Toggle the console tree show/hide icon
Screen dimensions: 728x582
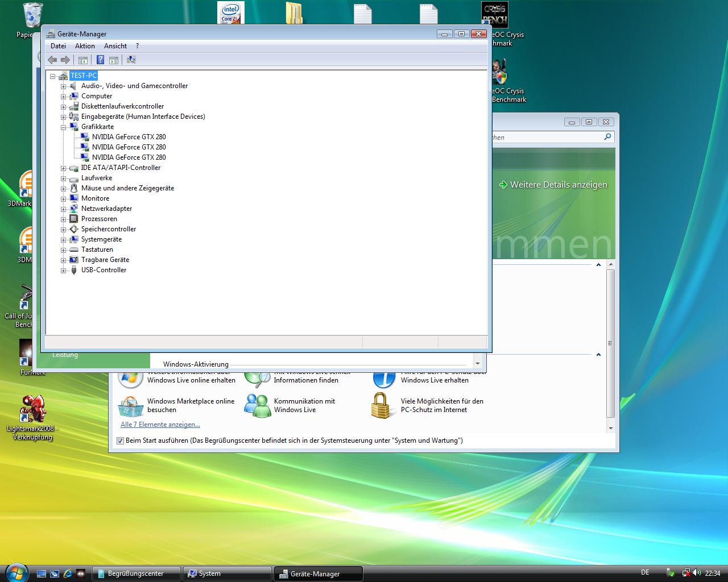(x=83, y=60)
